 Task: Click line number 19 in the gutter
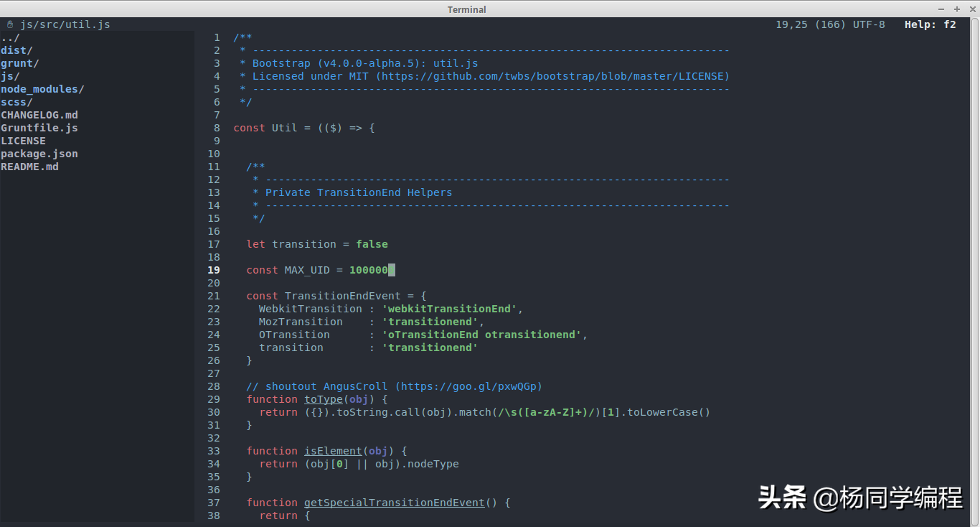pos(213,269)
